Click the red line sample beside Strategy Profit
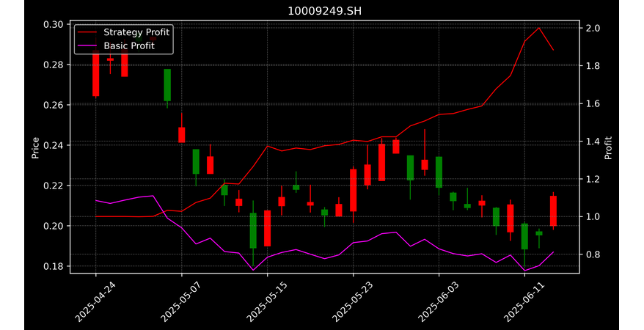This screenshot has height=330, width=644. coord(87,32)
